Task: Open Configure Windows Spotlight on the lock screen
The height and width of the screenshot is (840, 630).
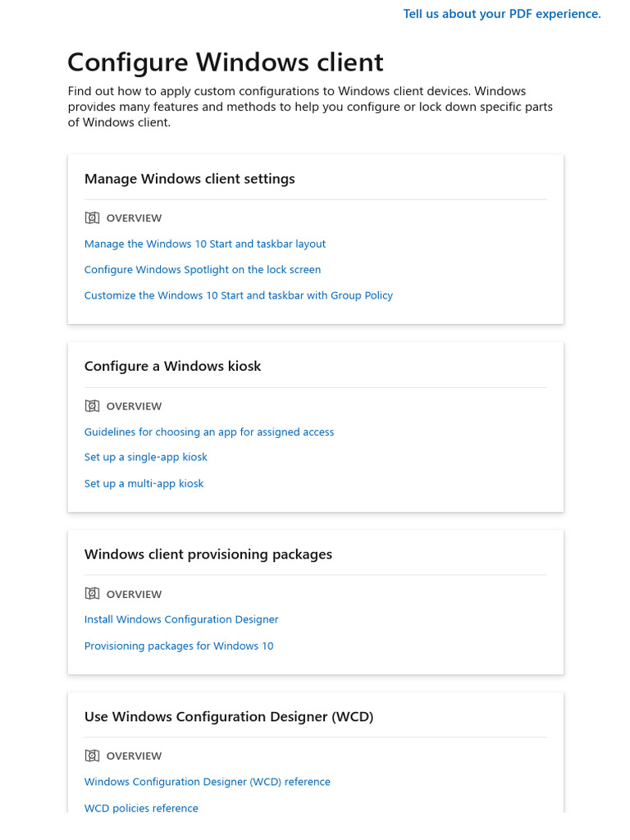Action: (x=203, y=269)
